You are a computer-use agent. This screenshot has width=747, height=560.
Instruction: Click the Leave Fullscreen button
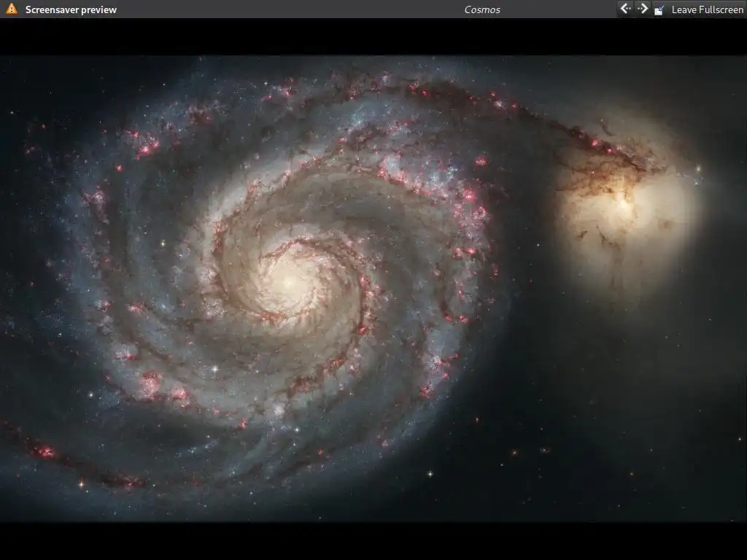coord(698,9)
